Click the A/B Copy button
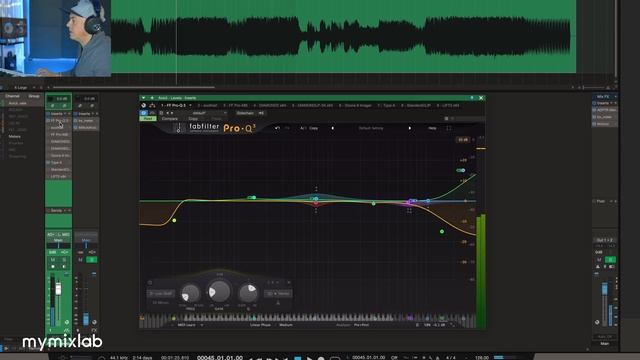The image size is (640, 360). (x=309, y=128)
